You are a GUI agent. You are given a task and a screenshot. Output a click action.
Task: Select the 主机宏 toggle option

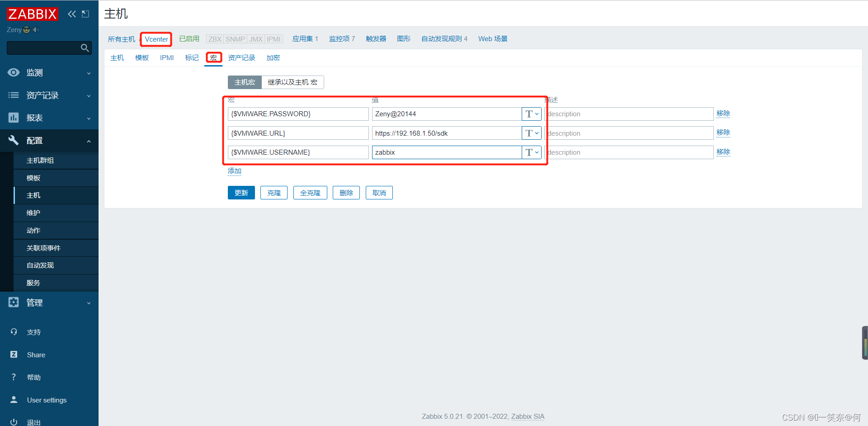point(245,82)
